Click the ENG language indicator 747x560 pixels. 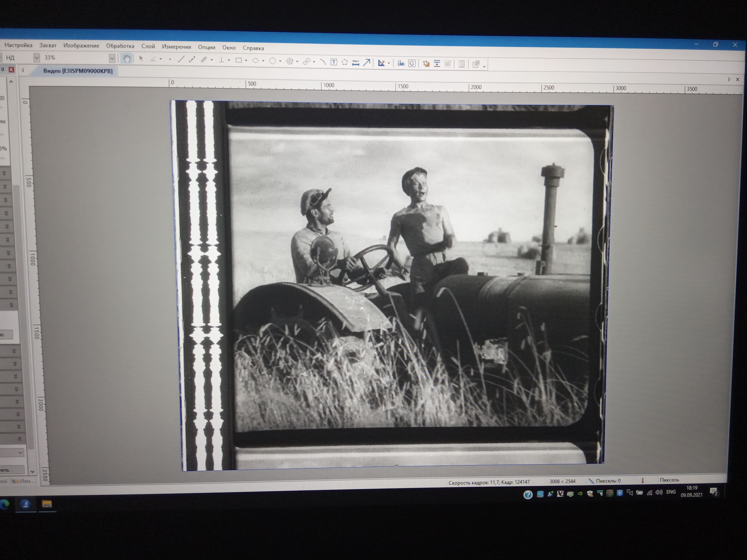(x=671, y=492)
